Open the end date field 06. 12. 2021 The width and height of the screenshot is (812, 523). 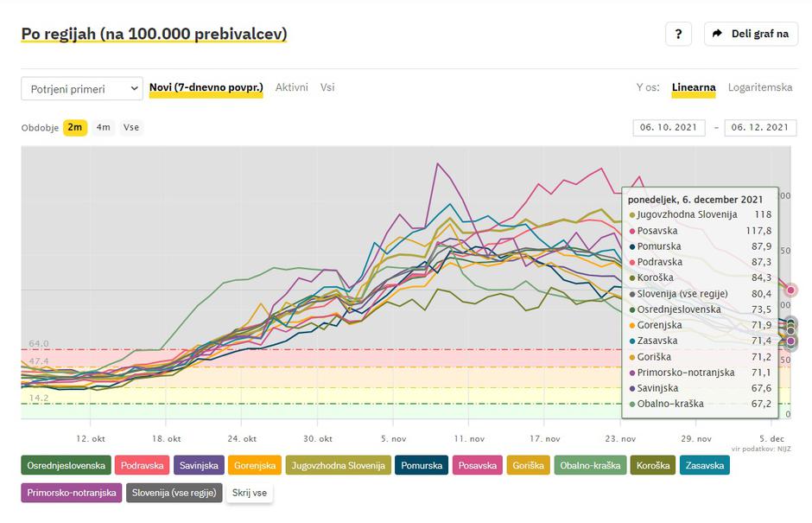pos(760,127)
